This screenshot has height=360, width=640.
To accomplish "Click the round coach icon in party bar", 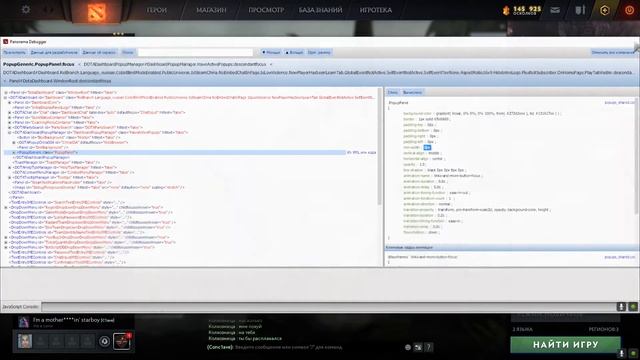I will [104, 341].
